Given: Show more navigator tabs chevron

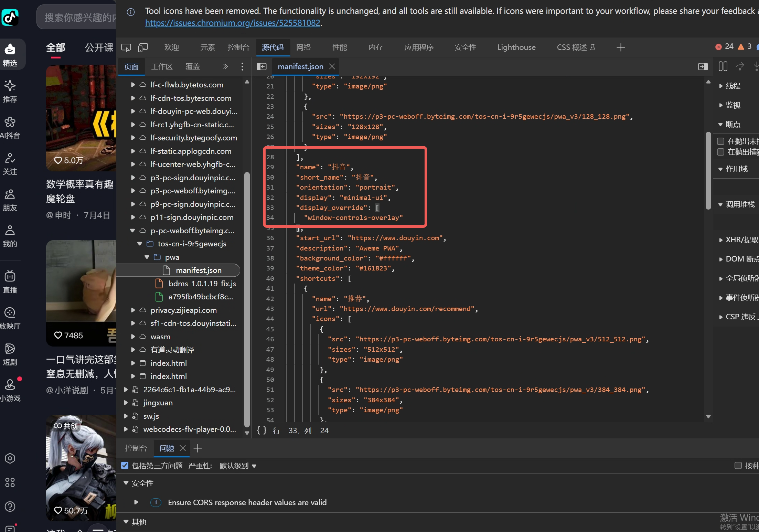Looking at the screenshot, I should pos(225,66).
